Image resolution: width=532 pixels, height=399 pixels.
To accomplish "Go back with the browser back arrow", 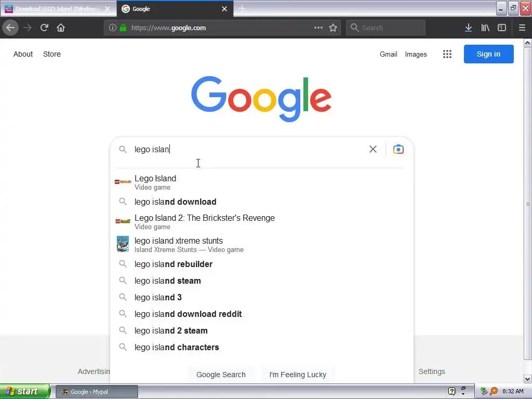I will tap(10, 28).
